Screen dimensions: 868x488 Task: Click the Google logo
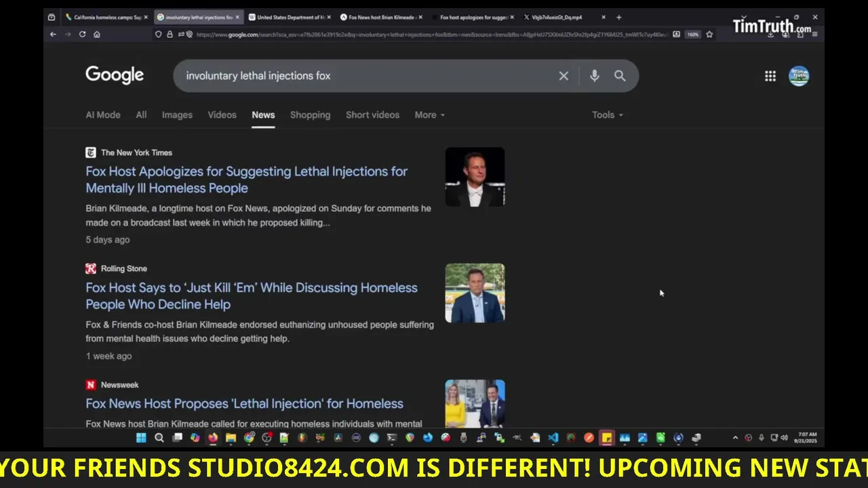(115, 75)
